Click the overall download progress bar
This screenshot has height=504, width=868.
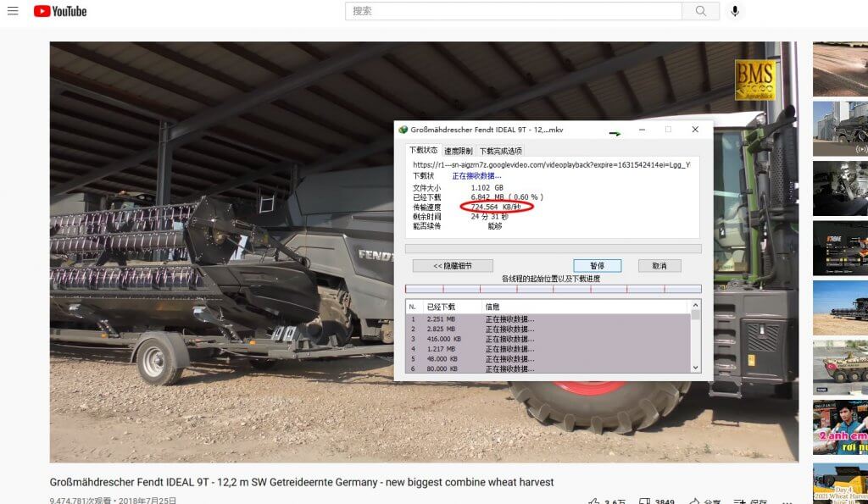tap(553, 249)
